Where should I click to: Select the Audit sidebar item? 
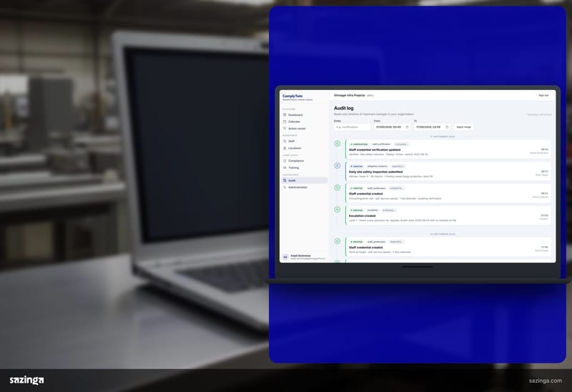click(x=305, y=180)
